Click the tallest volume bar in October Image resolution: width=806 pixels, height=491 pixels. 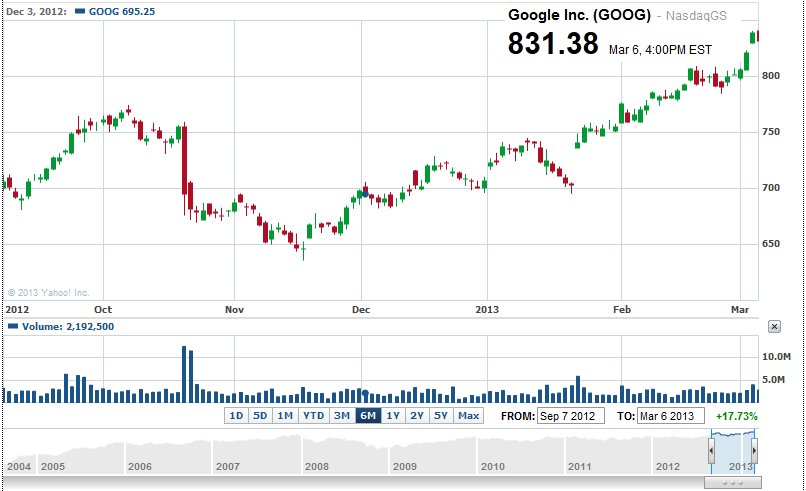pyautogui.click(x=184, y=374)
